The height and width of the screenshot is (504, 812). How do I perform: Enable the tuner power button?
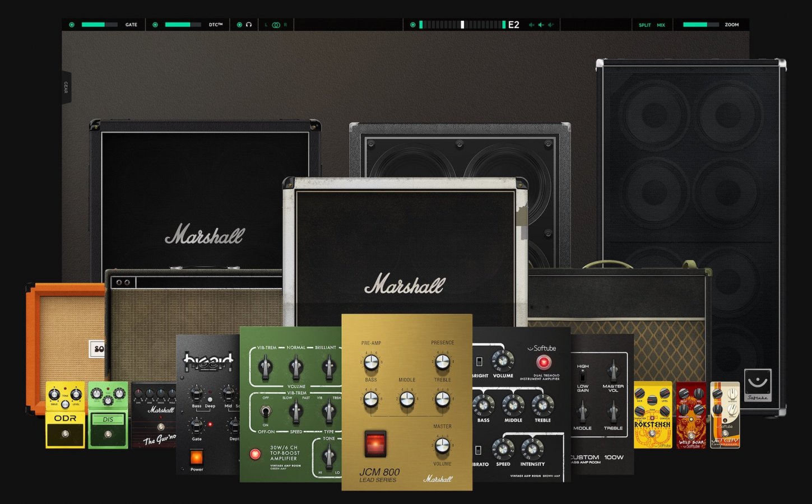[x=413, y=25]
